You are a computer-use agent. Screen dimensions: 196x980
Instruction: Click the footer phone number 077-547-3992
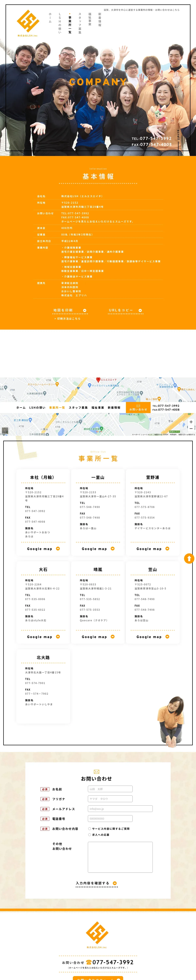pyautogui.click(x=113, y=962)
